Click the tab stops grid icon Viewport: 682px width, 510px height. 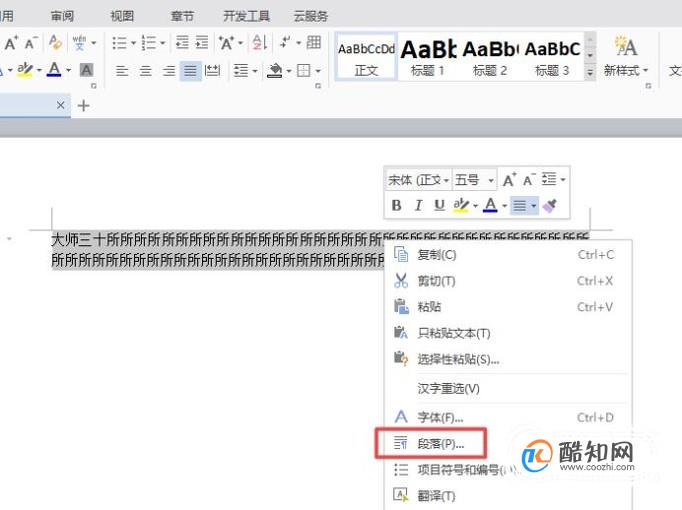pos(314,43)
